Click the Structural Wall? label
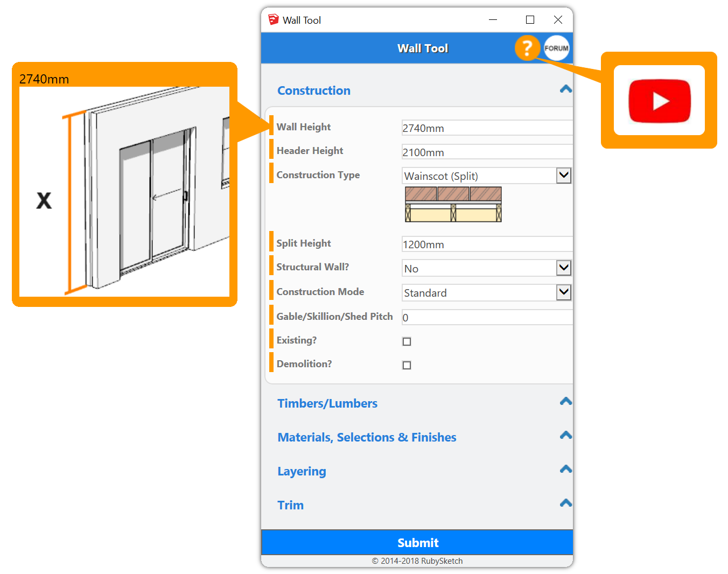728x574 pixels. (313, 267)
